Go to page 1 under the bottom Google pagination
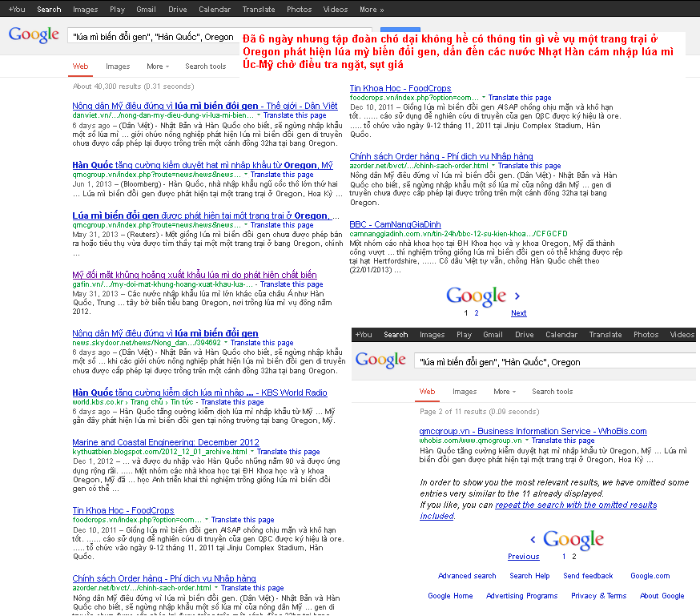The width and height of the screenshot is (700, 616). pyautogui.click(x=564, y=557)
